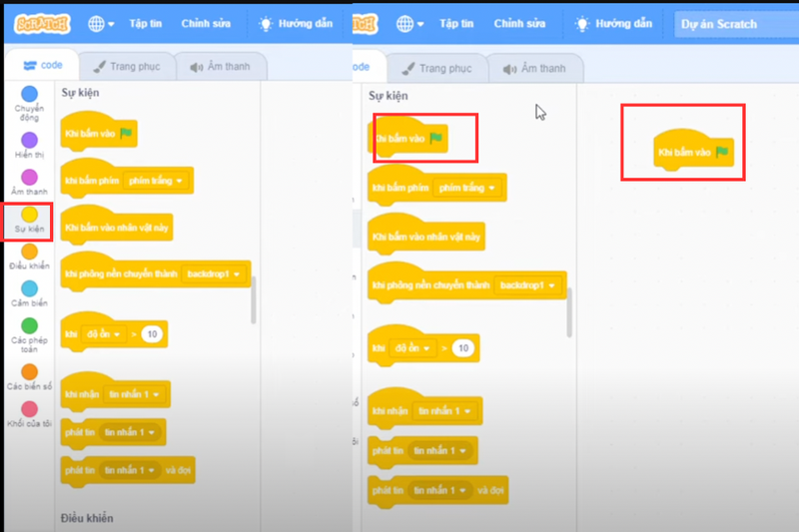Click Khi bấm vào nhân vật này block, left
The image size is (799, 532).
(117, 227)
